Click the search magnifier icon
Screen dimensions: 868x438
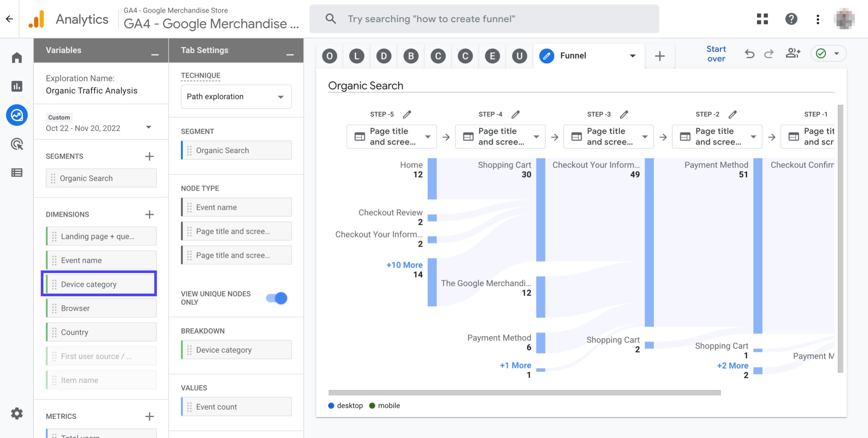(331, 19)
